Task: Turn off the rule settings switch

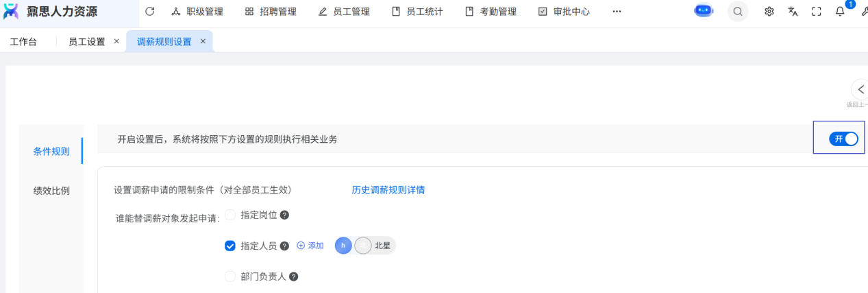Action: [843, 139]
